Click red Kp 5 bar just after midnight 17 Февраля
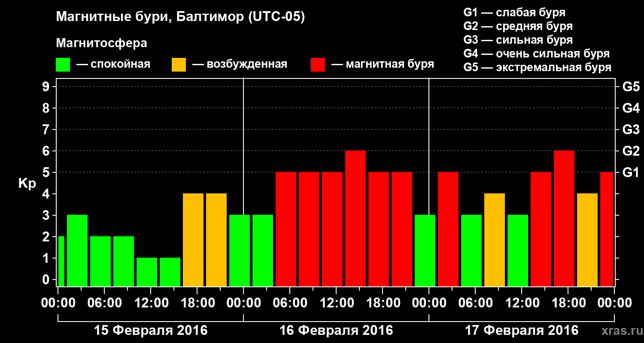The height and width of the screenshot is (343, 644). tap(448, 229)
